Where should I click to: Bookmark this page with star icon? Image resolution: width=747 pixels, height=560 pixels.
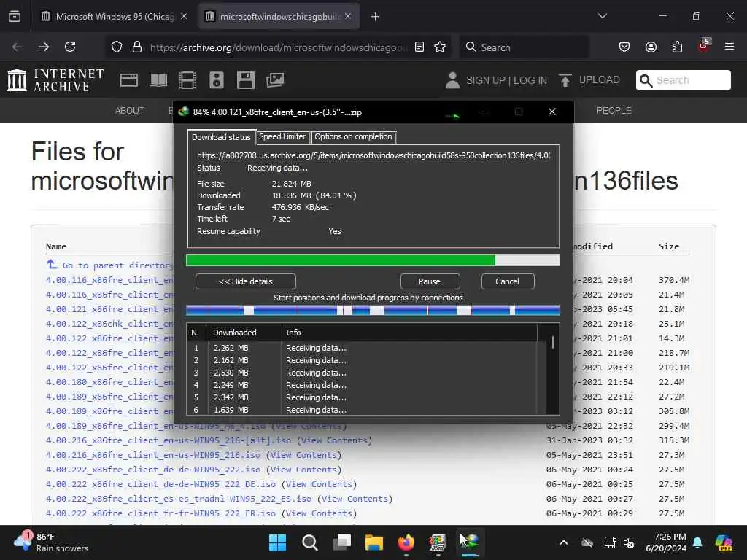click(440, 47)
